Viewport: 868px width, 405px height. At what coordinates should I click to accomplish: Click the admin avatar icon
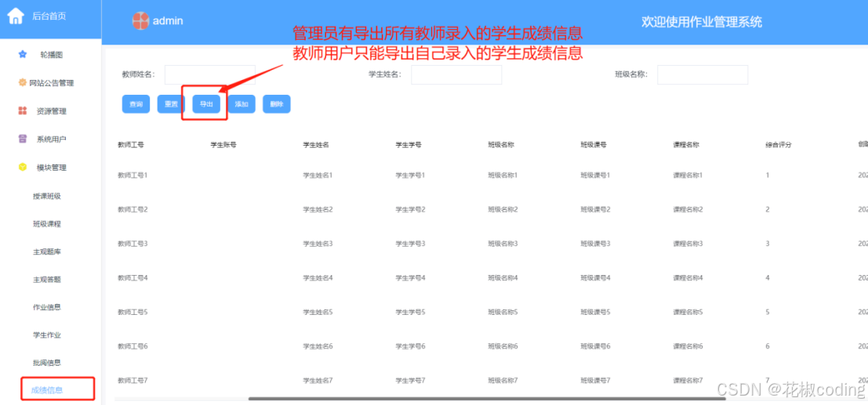[140, 21]
